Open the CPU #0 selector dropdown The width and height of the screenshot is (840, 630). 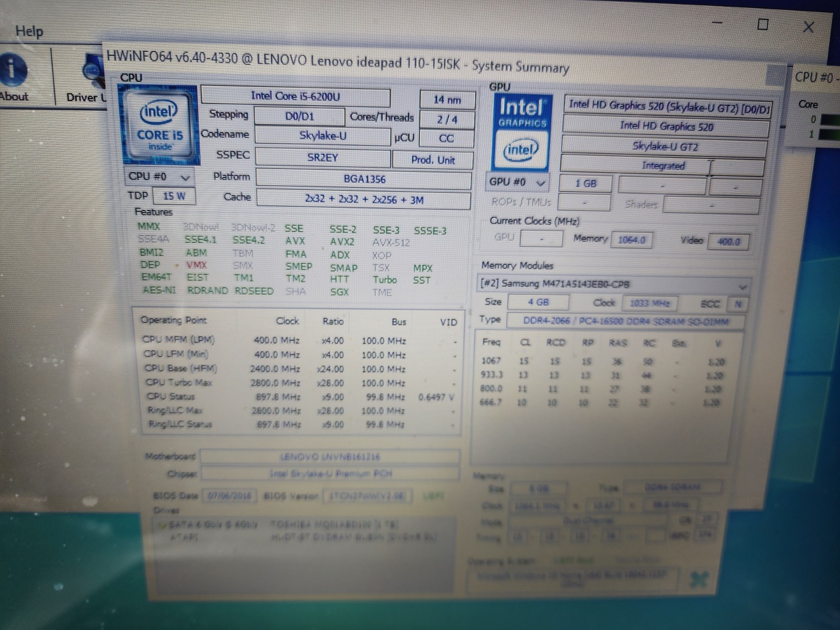[x=160, y=177]
